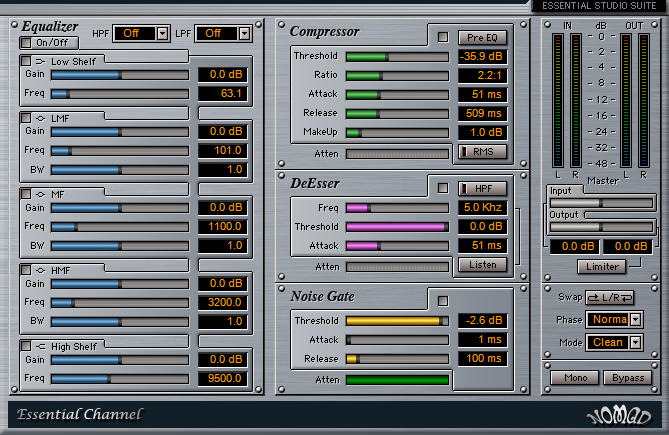
Task: Click the 509 ms release value
Action: (x=483, y=113)
